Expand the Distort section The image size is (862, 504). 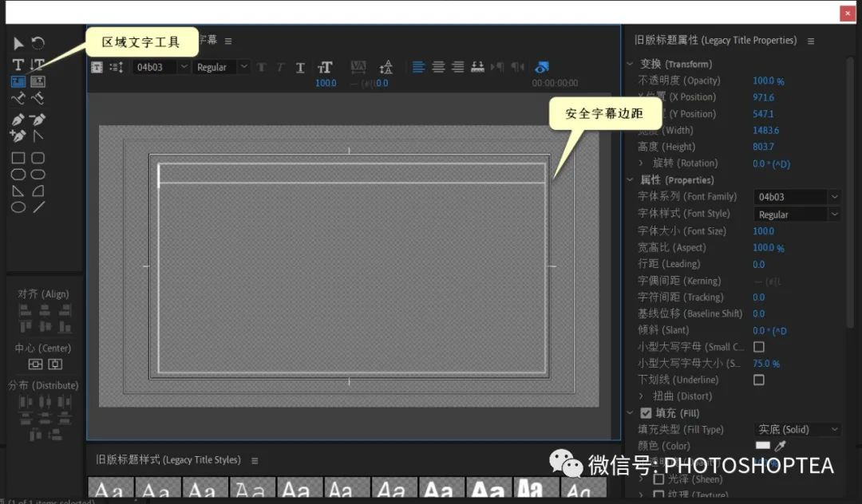tap(641, 396)
